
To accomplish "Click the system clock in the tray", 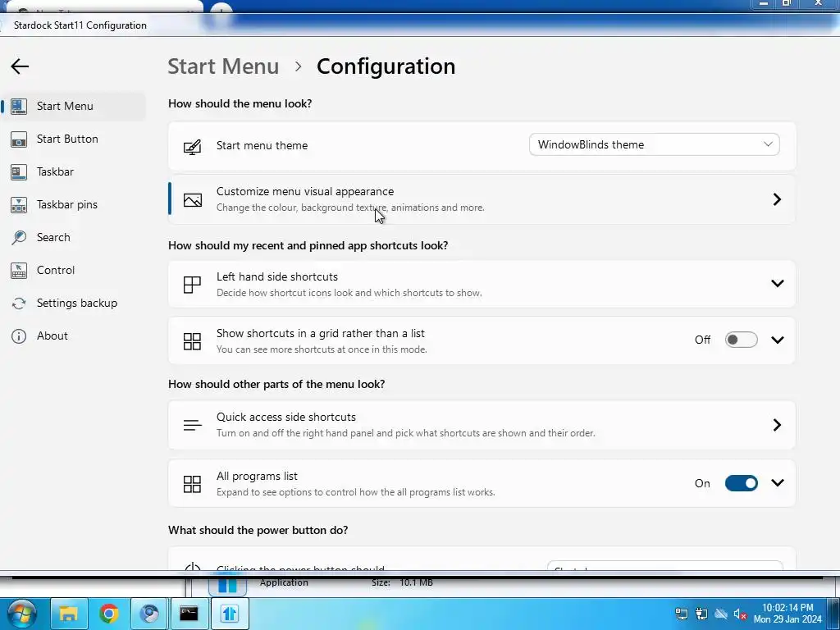I will [x=787, y=614].
